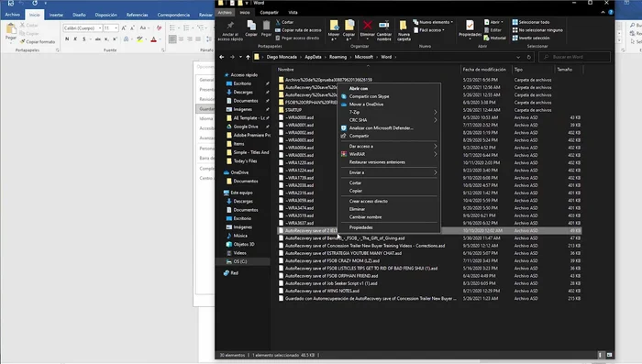Click Word font color A icon
Image resolution: width=642 pixels, height=364 pixels.
pyautogui.click(x=153, y=39)
